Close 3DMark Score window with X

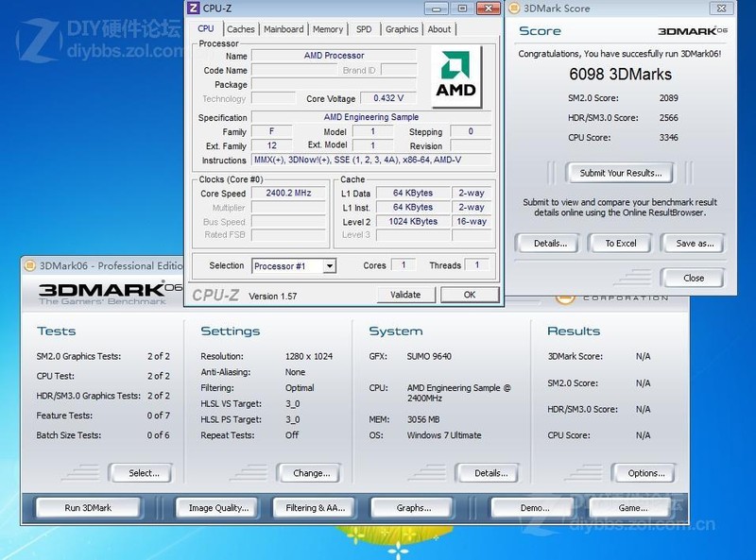pos(721,8)
